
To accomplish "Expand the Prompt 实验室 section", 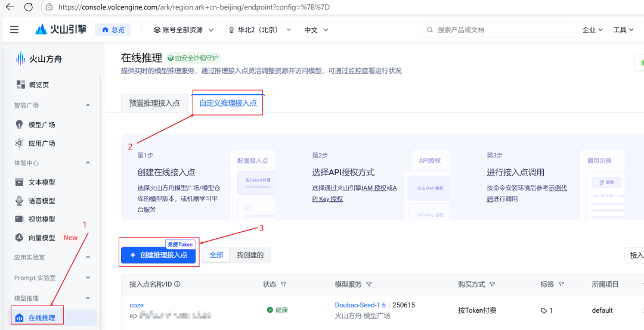I will [88, 278].
